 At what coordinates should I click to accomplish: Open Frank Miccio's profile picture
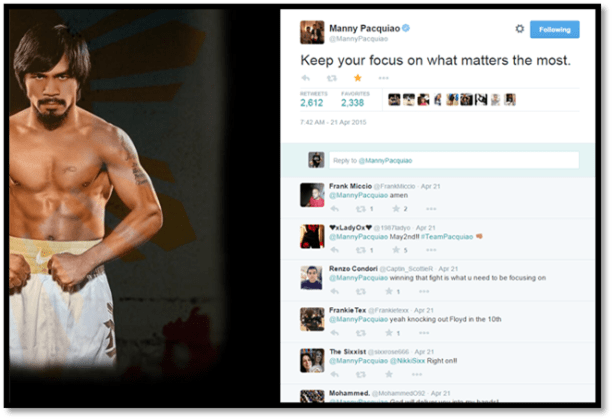pyautogui.click(x=312, y=195)
